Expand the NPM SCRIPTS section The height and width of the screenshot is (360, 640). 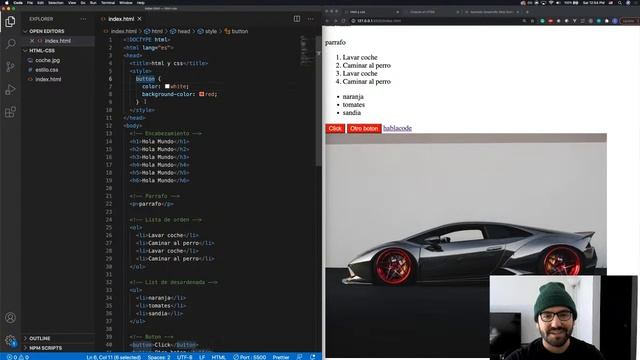click(x=45, y=348)
